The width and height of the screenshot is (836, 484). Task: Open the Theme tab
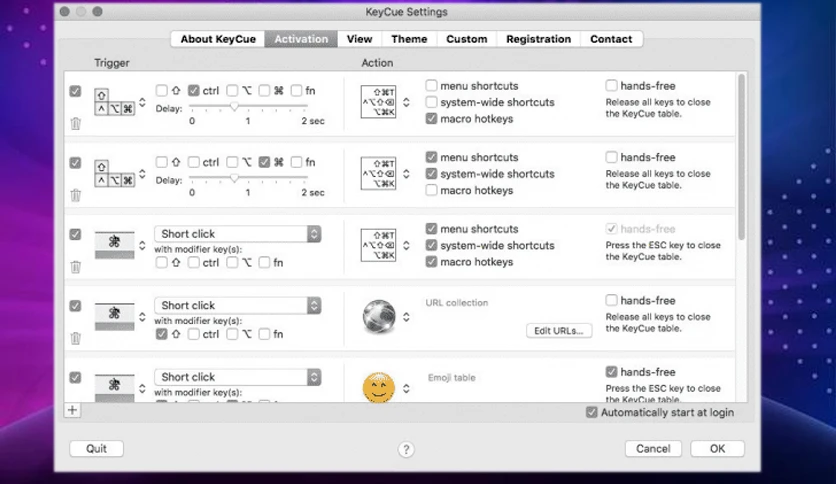(x=409, y=39)
